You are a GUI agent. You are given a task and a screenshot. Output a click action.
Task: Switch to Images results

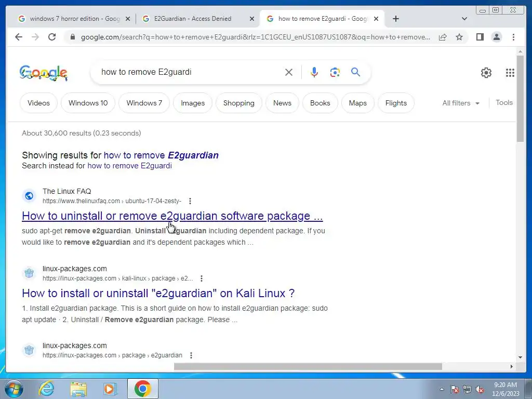tap(193, 103)
